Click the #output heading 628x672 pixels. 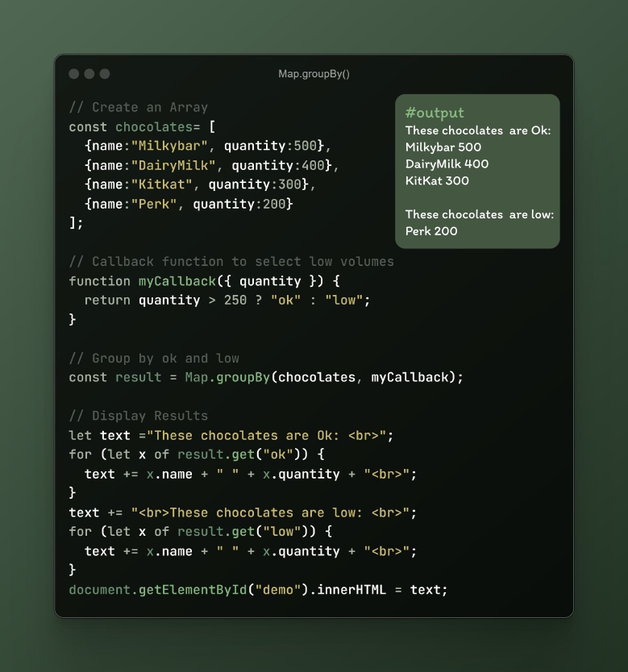[435, 113]
